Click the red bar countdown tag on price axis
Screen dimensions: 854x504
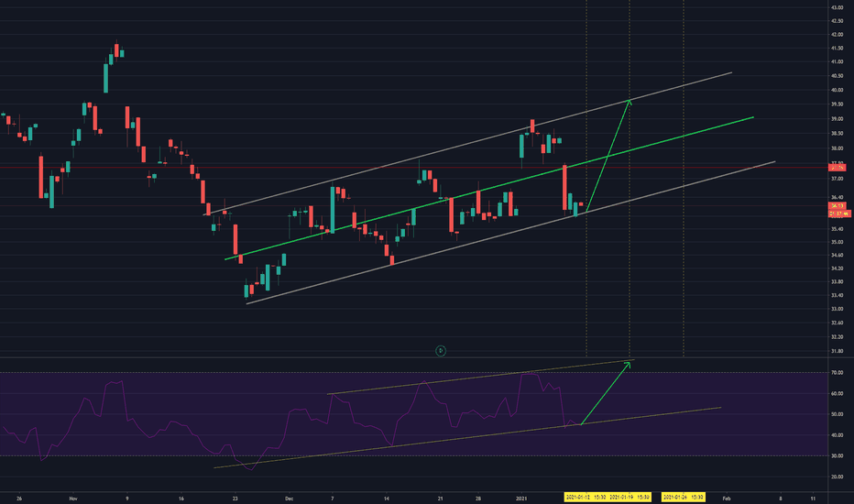click(838, 214)
